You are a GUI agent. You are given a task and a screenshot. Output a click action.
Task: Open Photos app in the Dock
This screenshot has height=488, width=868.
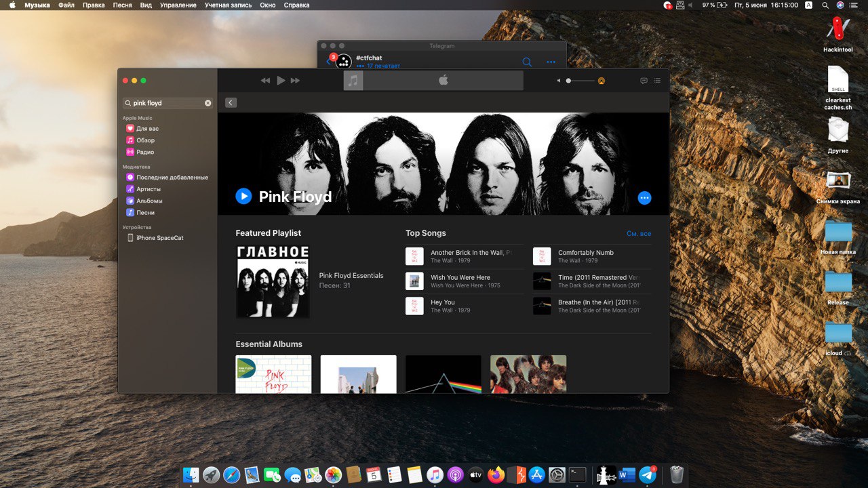point(333,475)
